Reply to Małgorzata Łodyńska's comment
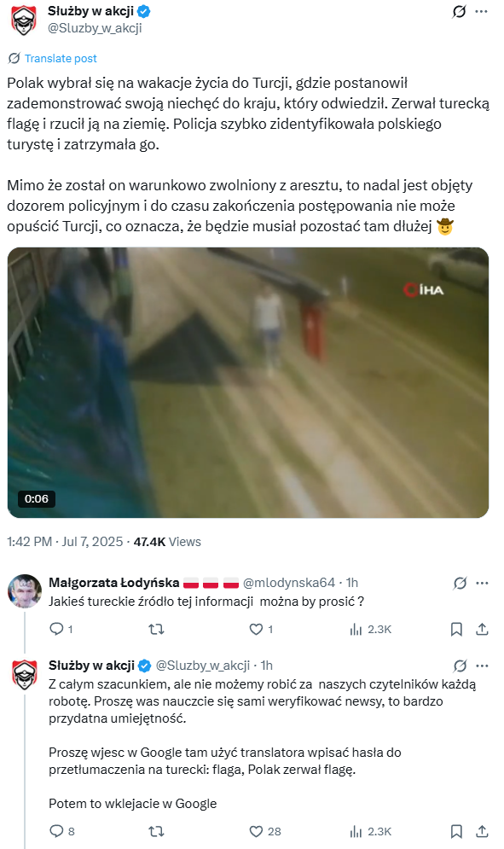 [56, 629]
